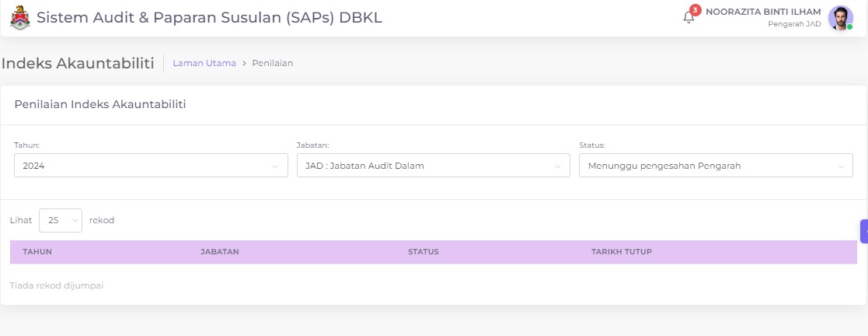The width and height of the screenshot is (868, 336).
Task: Sort table by STATUS column header
Action: click(424, 252)
